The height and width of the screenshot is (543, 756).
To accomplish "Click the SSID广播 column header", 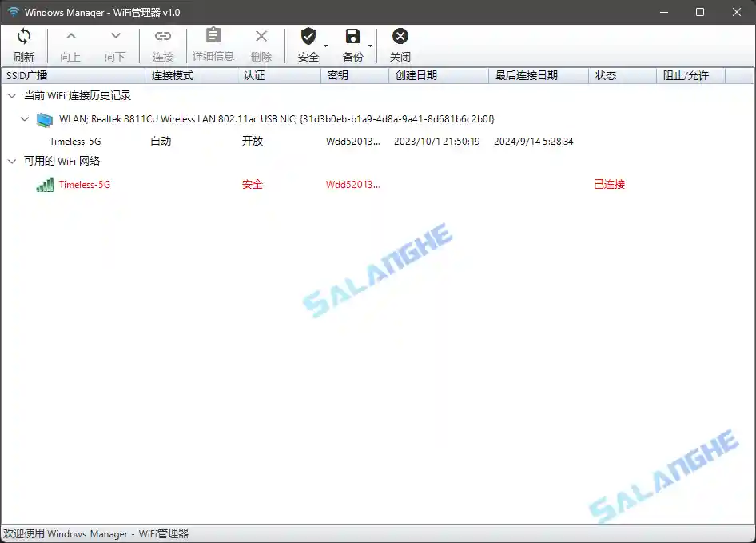I will [x=72, y=75].
